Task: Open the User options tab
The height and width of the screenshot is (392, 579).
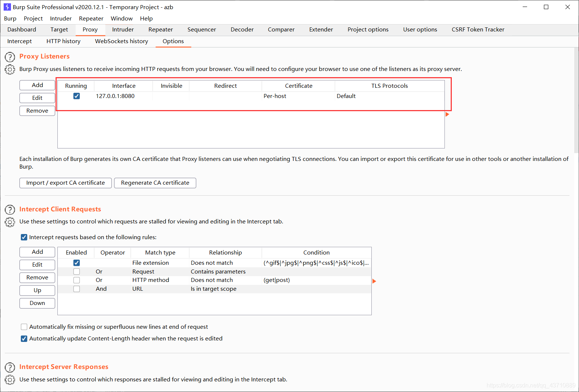Action: (x=420, y=30)
